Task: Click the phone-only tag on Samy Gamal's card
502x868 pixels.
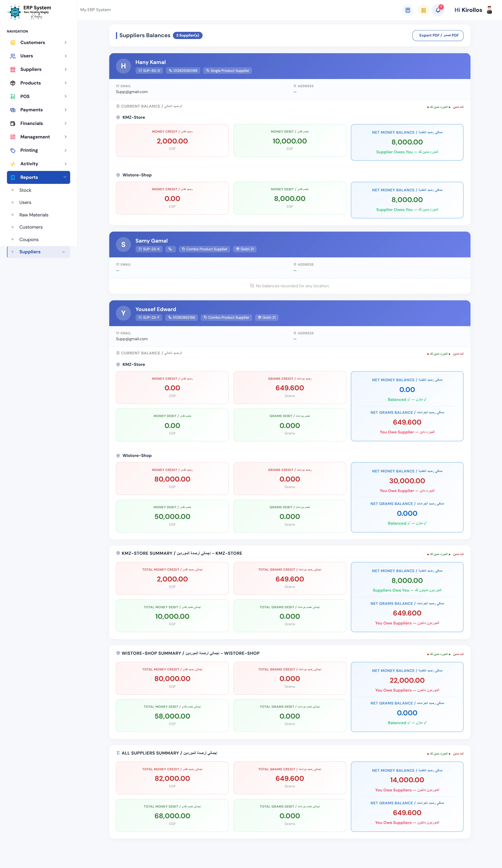Action: click(170, 249)
